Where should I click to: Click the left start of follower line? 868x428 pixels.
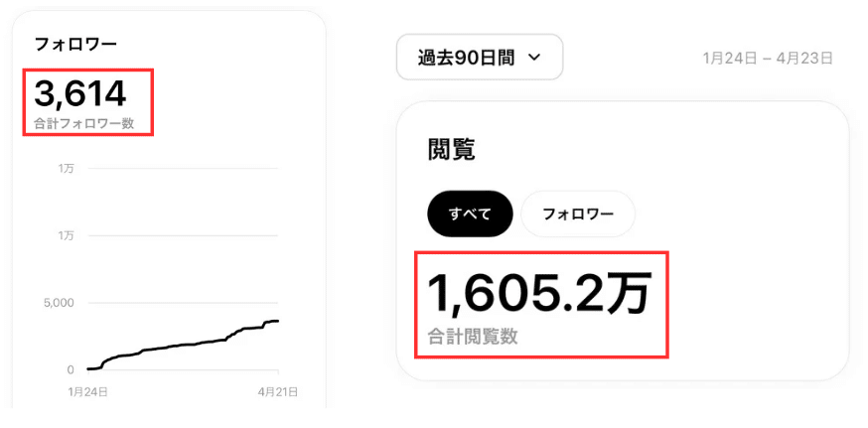point(89,368)
